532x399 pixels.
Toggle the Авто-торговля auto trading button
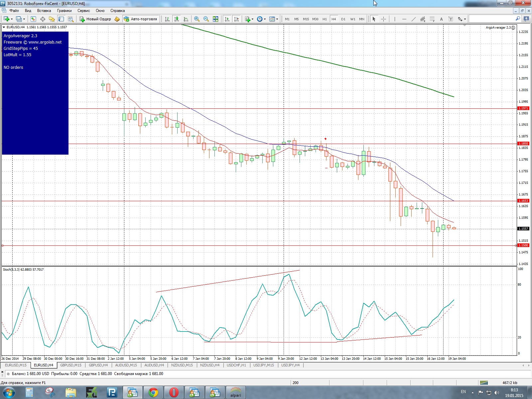[x=140, y=19]
